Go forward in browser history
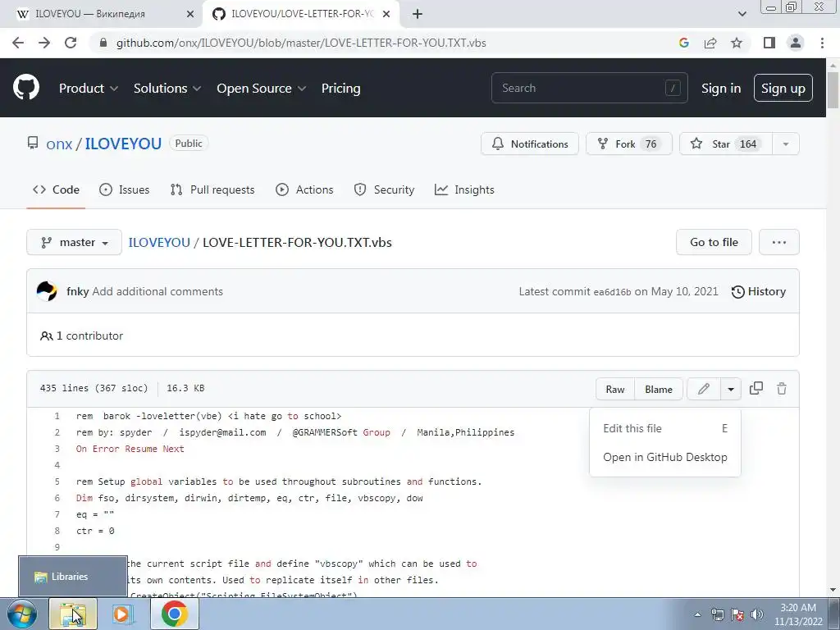The image size is (840, 630). coord(44,43)
